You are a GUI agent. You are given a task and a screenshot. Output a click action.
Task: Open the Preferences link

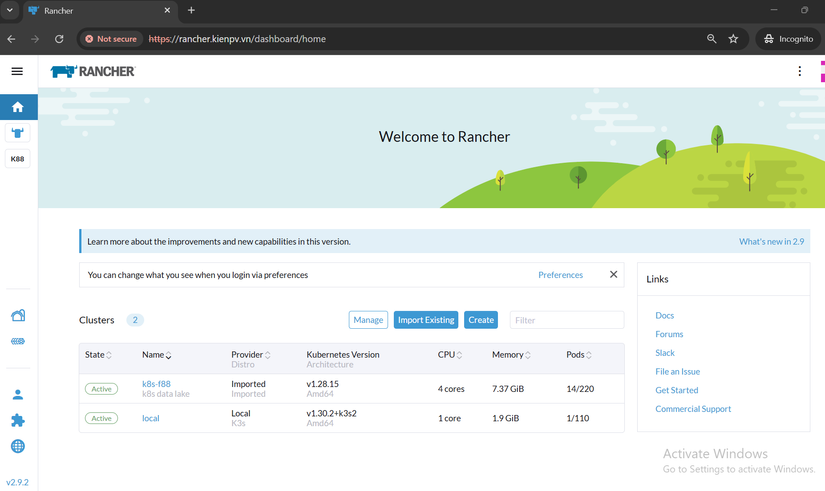pyautogui.click(x=560, y=275)
